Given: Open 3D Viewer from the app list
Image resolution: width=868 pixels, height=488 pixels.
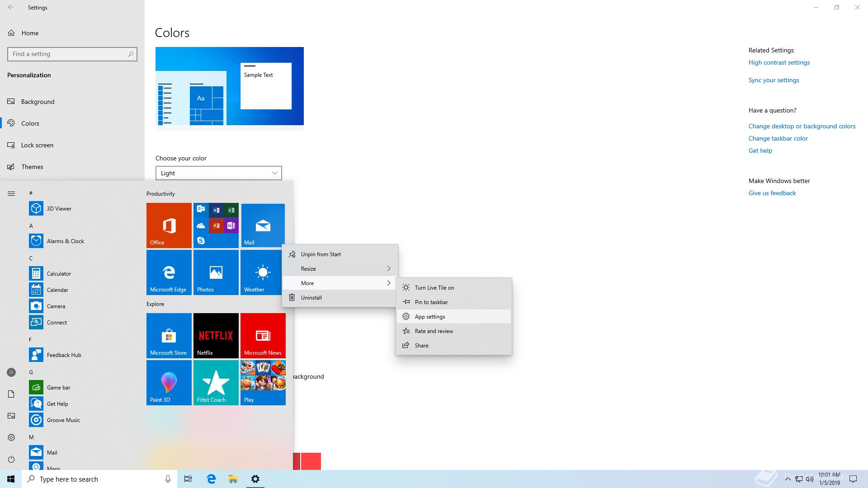Looking at the screenshot, I should point(81,208).
